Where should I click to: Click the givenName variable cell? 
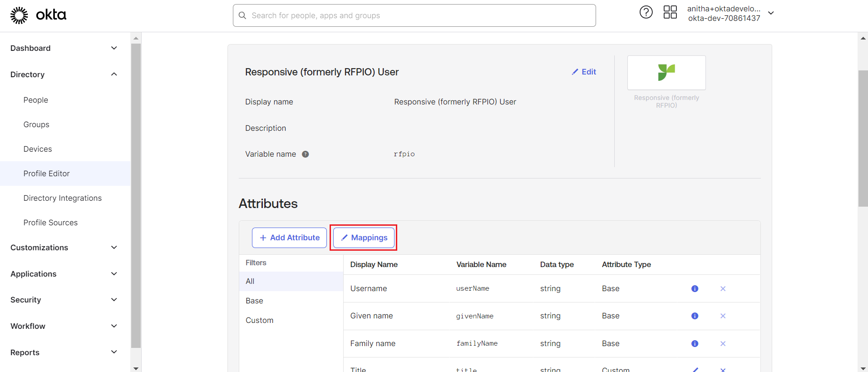point(474,316)
